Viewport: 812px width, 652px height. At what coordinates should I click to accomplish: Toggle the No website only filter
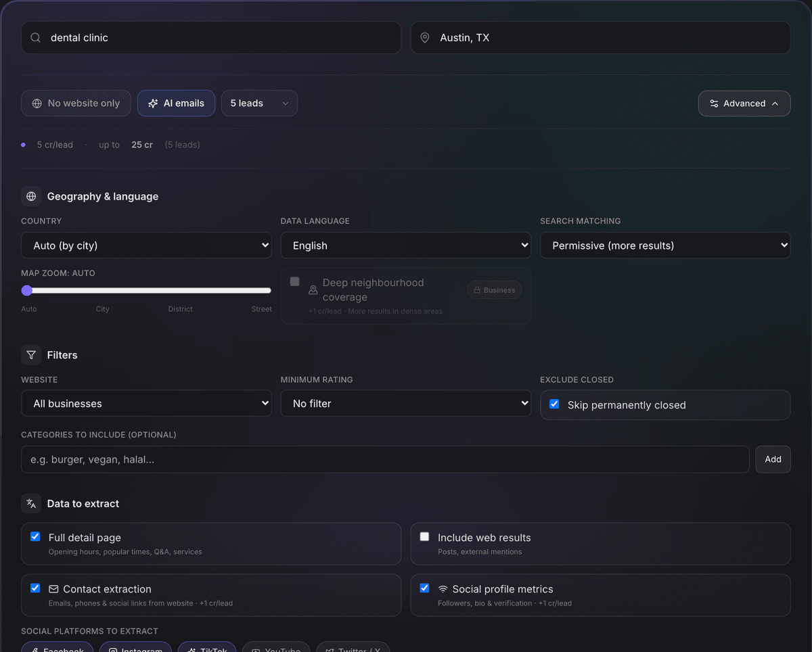[76, 103]
